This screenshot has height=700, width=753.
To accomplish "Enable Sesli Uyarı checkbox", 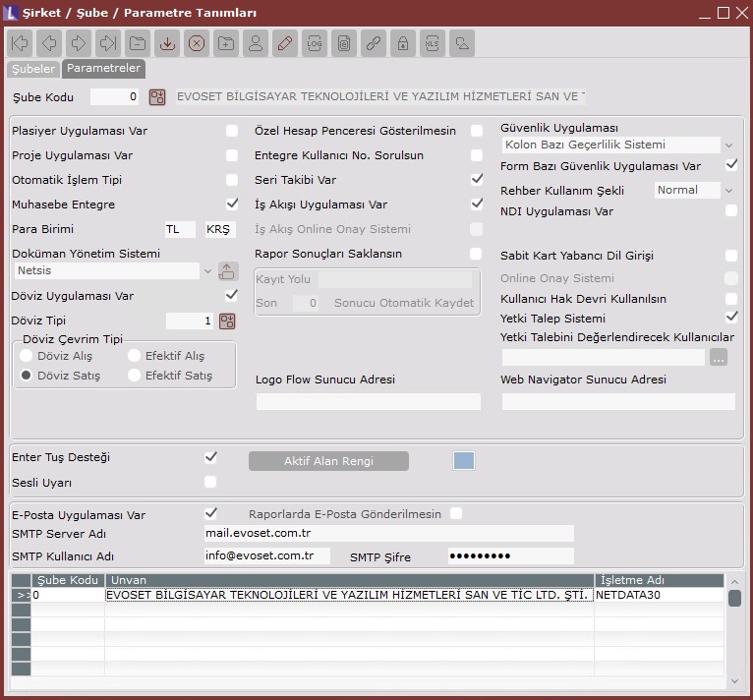I will (x=210, y=482).
